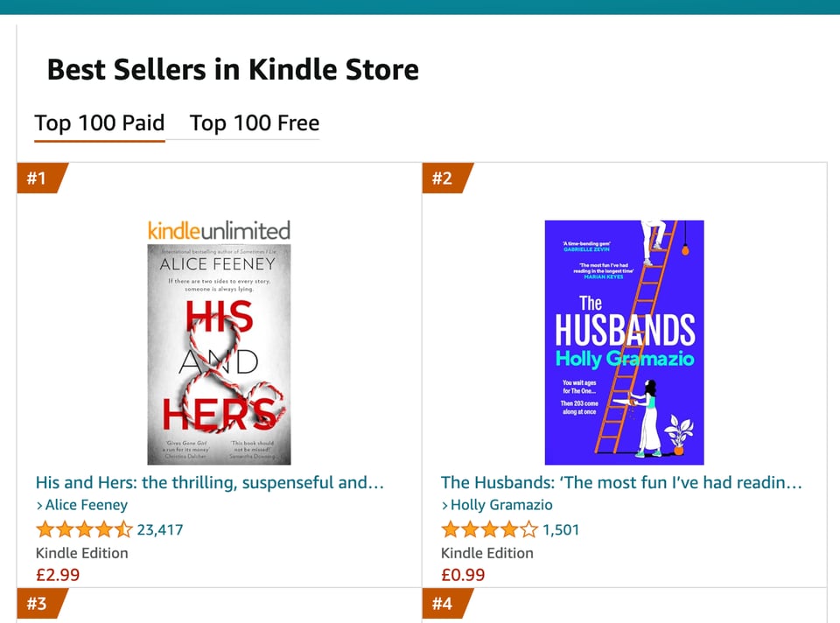Switch to the Top 100 Free tab
The width and height of the screenshot is (840, 623).
(254, 123)
